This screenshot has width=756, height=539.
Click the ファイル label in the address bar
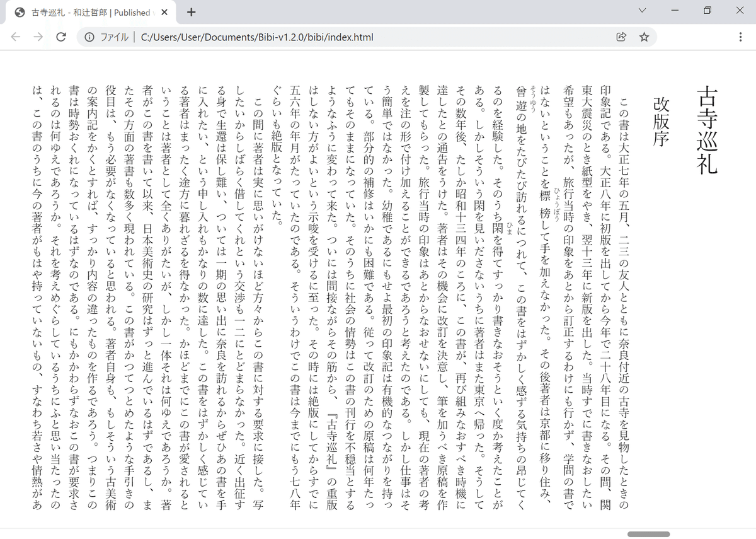[x=115, y=37]
